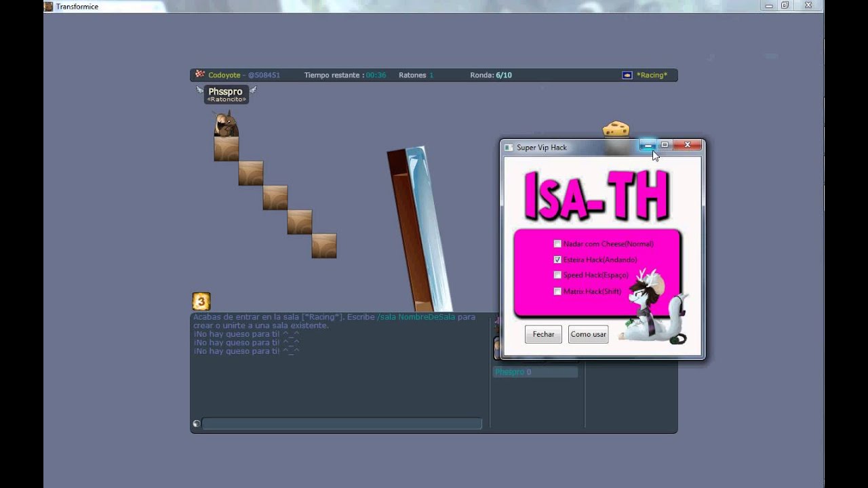Close the Transformice window
The width and height of the screenshot is (868, 488).
click(808, 5)
